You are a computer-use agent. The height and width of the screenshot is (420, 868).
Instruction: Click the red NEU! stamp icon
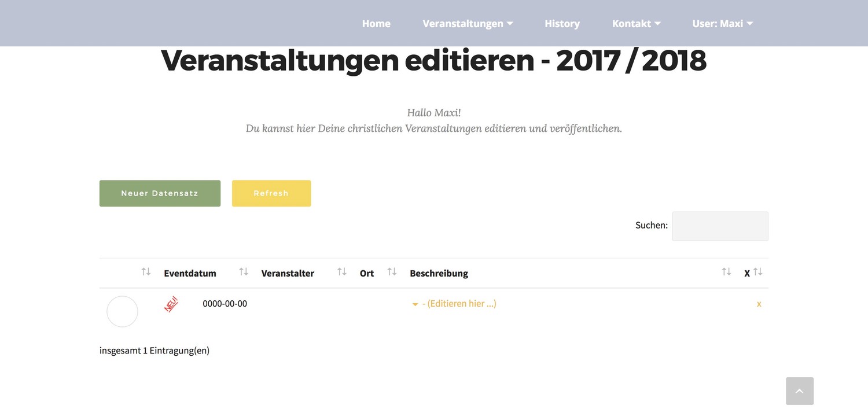point(171,304)
